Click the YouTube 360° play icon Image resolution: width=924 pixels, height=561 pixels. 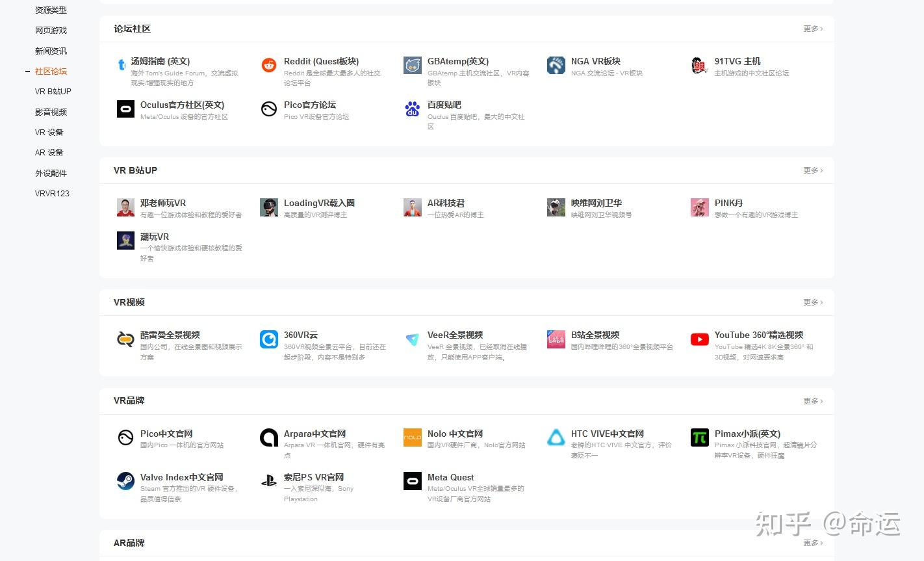click(700, 339)
